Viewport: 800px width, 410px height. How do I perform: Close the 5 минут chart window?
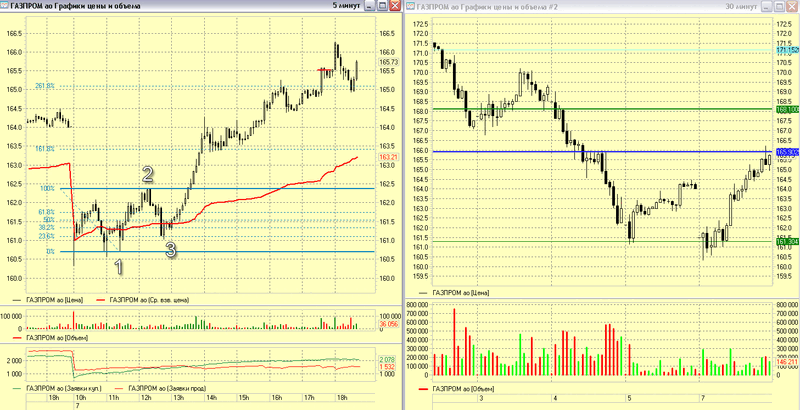click(x=394, y=6)
